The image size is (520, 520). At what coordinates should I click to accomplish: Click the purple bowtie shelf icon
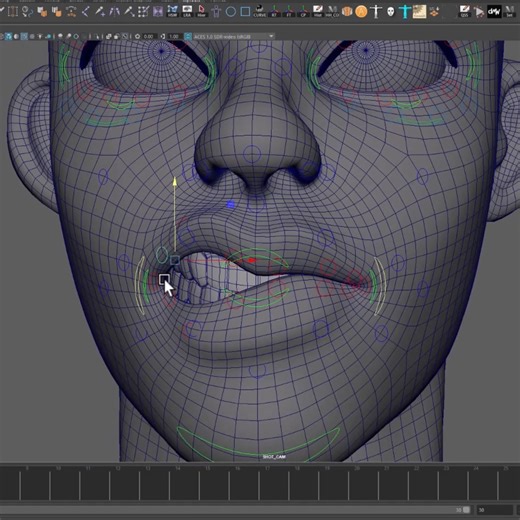point(158,12)
